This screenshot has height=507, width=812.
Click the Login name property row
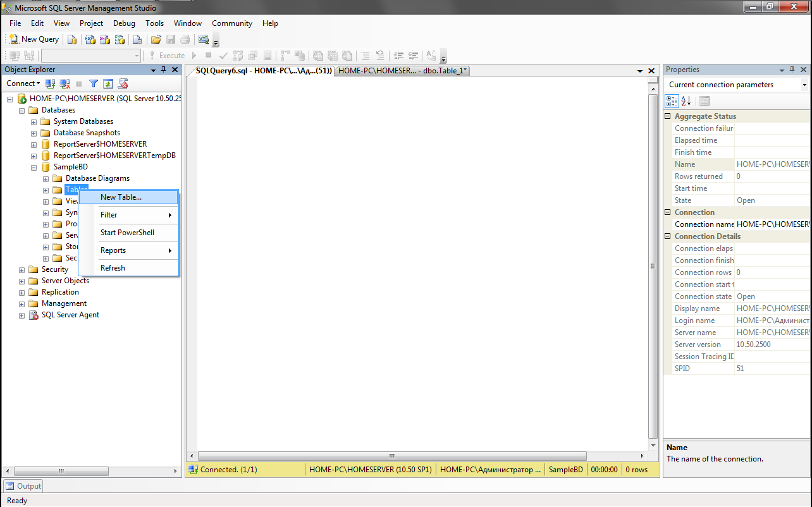click(x=741, y=321)
